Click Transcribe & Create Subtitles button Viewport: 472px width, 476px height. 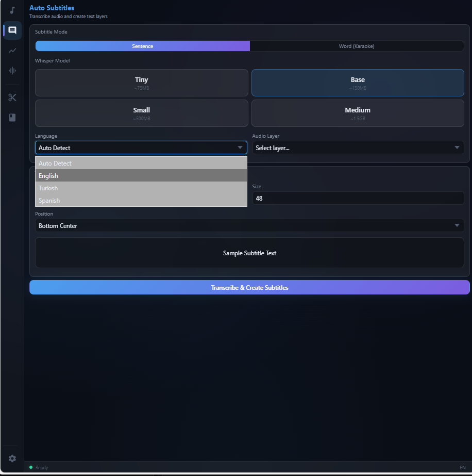[249, 287]
